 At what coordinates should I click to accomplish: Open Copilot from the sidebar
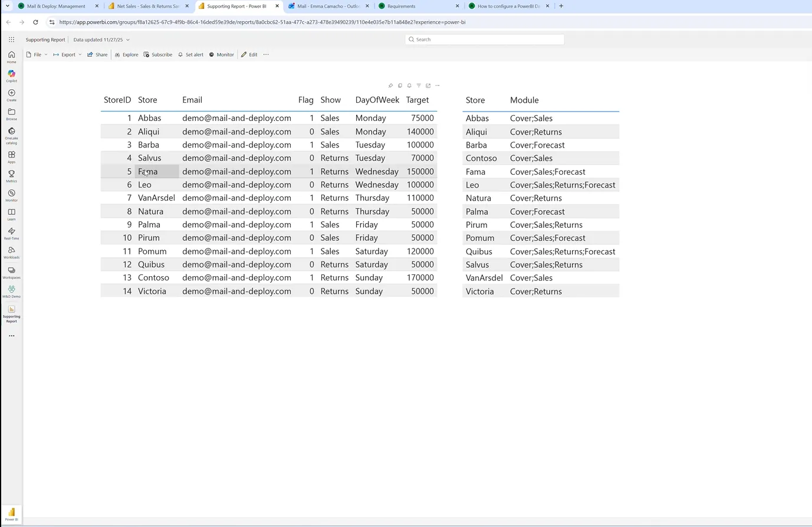click(11, 76)
